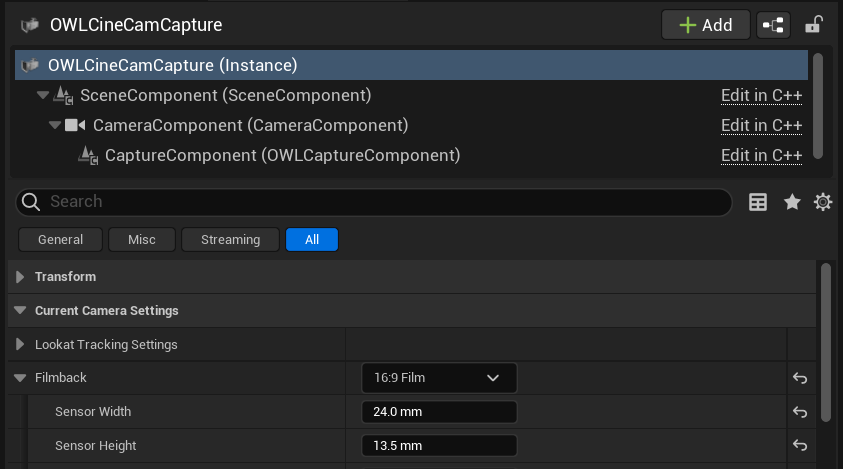Switch to the Streaming filter tab
Screen dimensions: 843x469
coord(231,240)
